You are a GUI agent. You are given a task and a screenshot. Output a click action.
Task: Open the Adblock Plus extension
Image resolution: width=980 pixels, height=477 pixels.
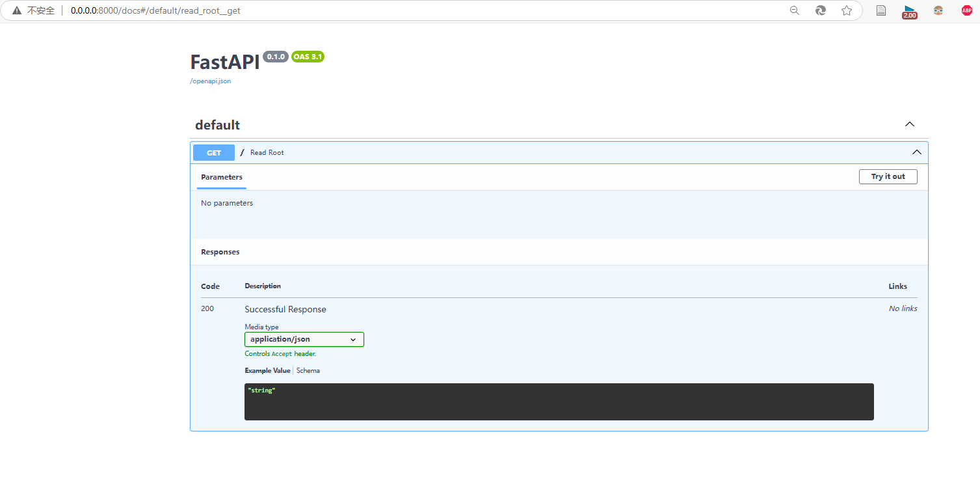966,10
